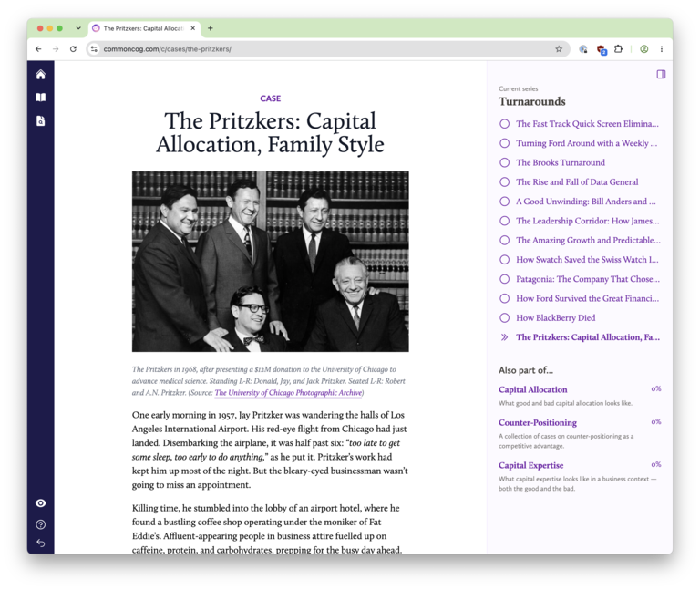Open the Capital Allocation series
Screen dimensions: 700x590
click(533, 389)
